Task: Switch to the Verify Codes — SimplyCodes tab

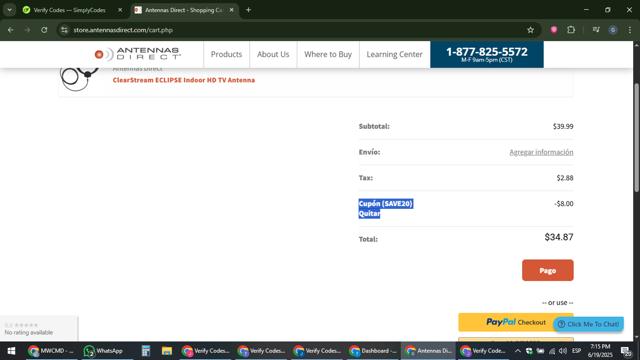Action: point(69,10)
